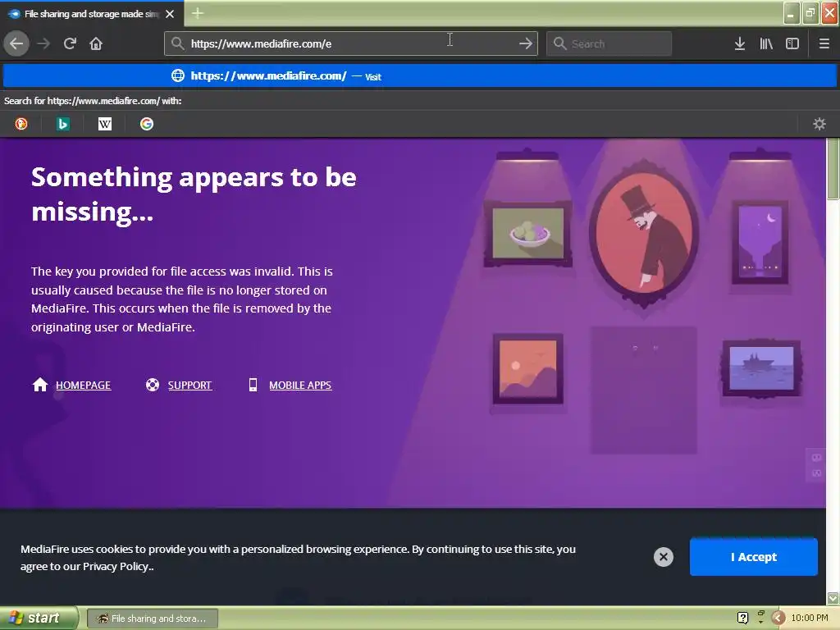
Task: Search with Bing engine icon
Action: click(x=62, y=124)
